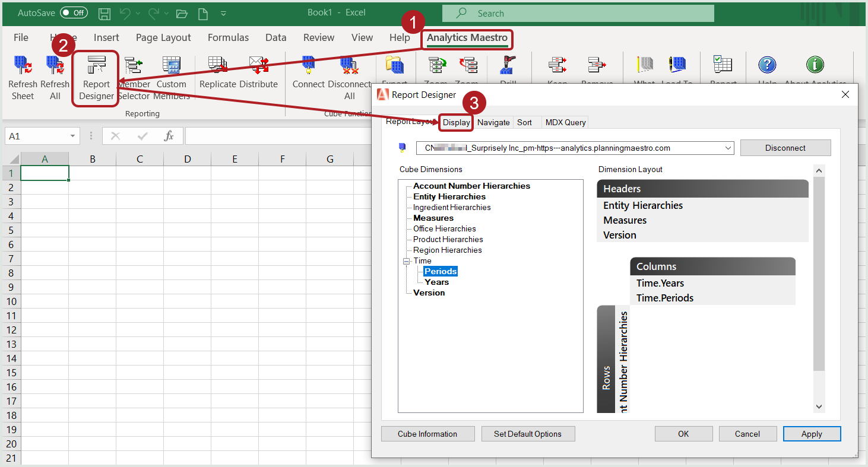The image size is (868, 467).
Task: Open the Member Selector tool
Action: [x=134, y=65]
